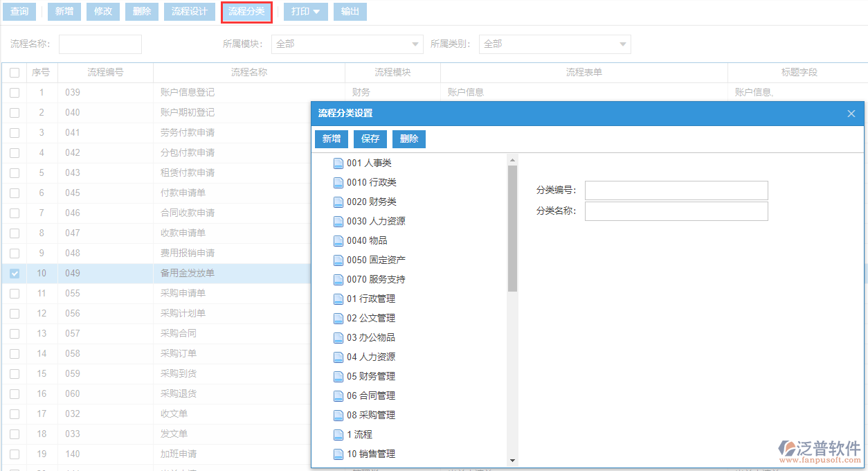Click the document icon beside 02 公文管理

pyautogui.click(x=338, y=319)
